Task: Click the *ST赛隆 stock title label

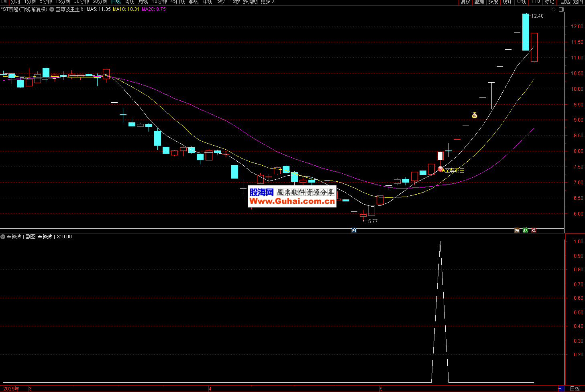Action: pyautogui.click(x=24, y=9)
